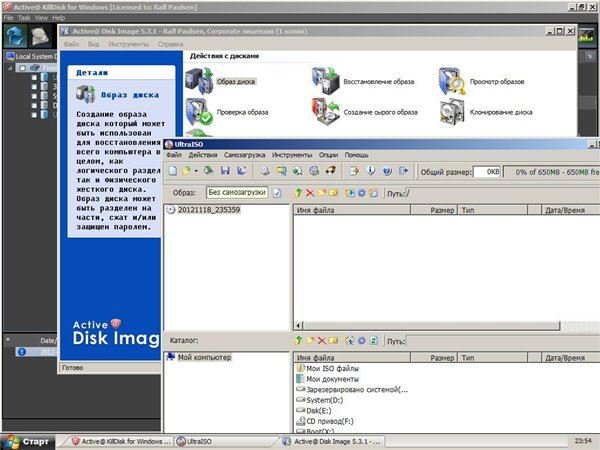Click the blue refresh icon in KillDisk toolbar
600x450 pixels.
tap(15, 36)
